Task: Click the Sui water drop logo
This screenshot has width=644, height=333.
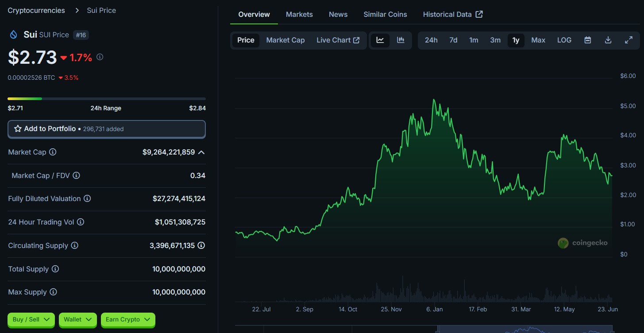Action: (x=13, y=35)
